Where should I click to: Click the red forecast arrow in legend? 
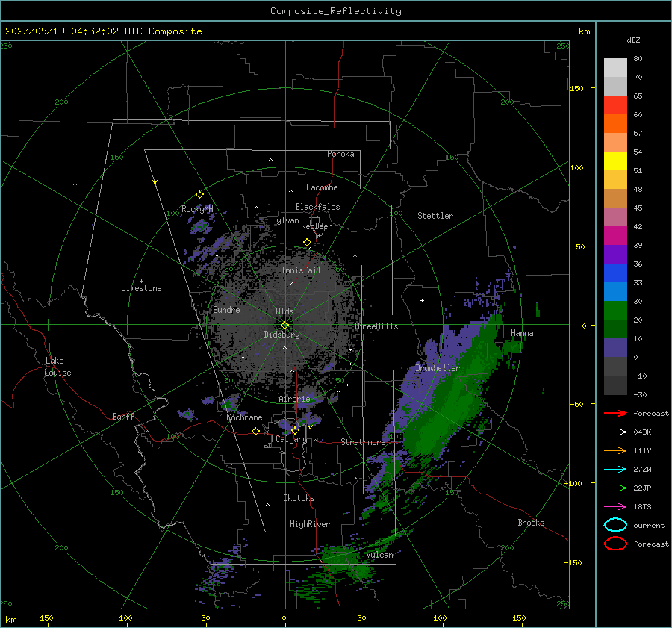click(x=615, y=413)
